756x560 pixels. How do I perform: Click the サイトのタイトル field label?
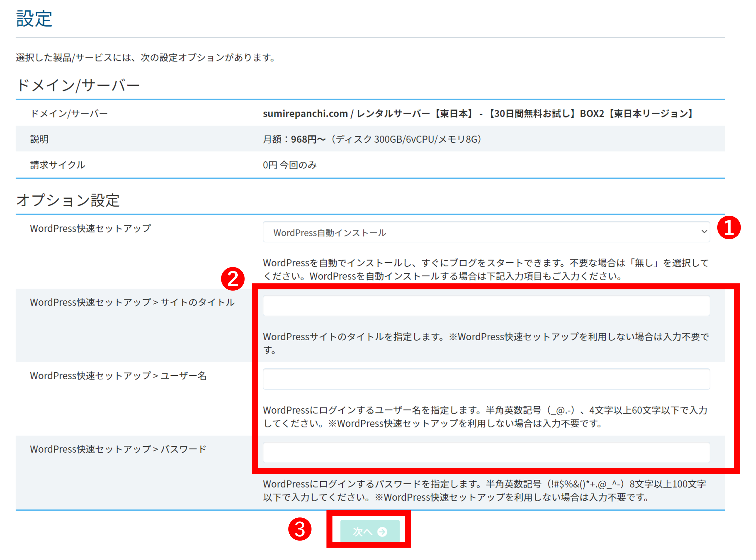[132, 302]
